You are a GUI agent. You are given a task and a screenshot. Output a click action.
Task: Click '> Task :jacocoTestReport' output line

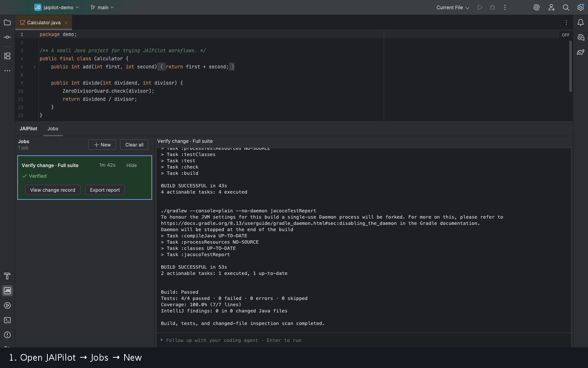[195, 254]
